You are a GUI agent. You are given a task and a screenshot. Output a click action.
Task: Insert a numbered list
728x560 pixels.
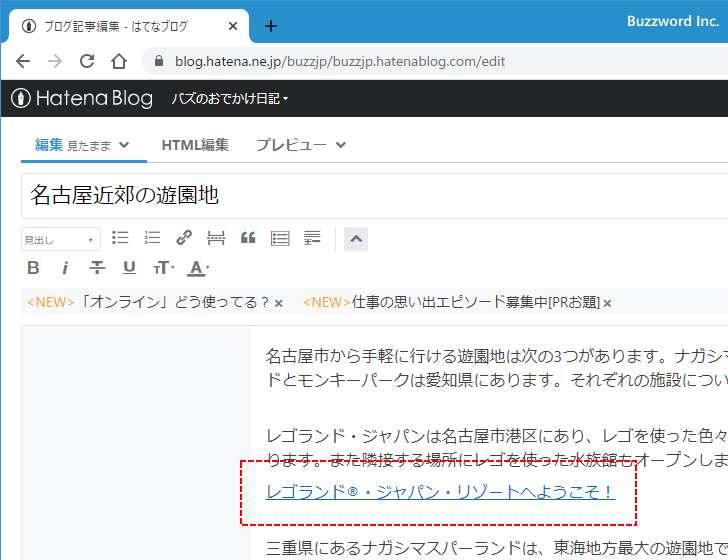point(152,238)
